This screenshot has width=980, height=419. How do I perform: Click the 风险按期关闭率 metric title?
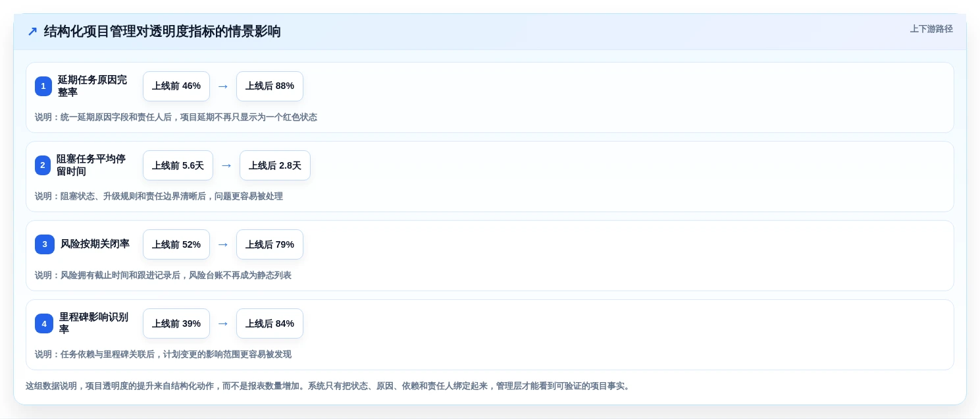tap(95, 244)
